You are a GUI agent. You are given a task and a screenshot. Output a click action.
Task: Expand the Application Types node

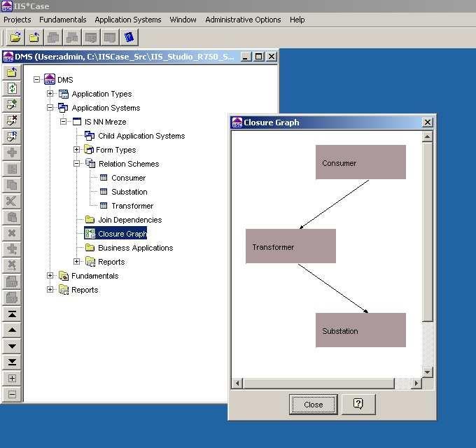(x=50, y=94)
